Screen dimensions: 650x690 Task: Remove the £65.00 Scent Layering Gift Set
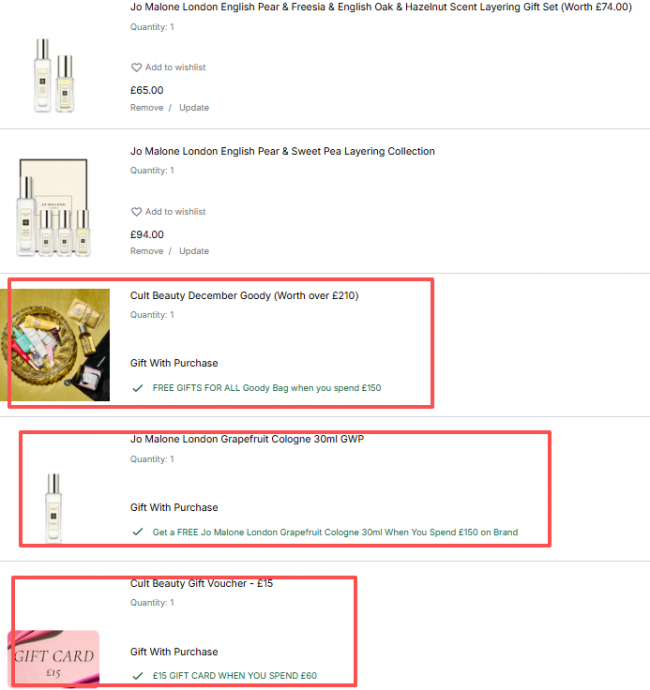pyautogui.click(x=147, y=108)
